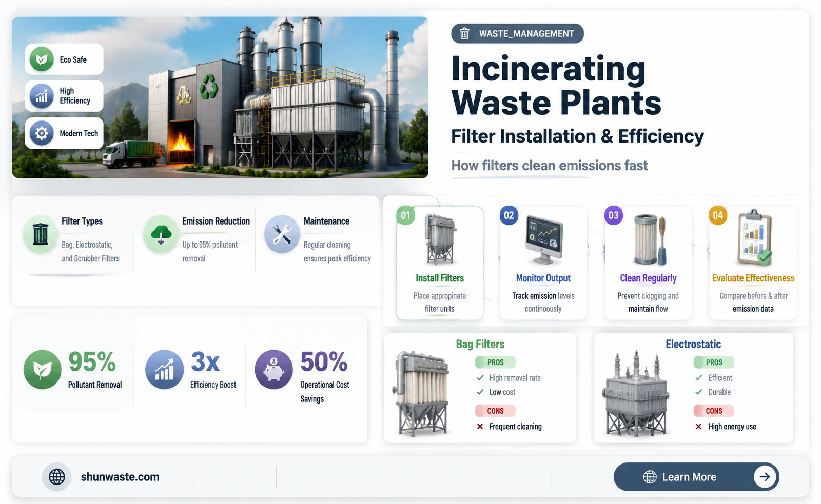Click the Electrostatic title
The width and height of the screenshot is (821, 504).
click(693, 344)
